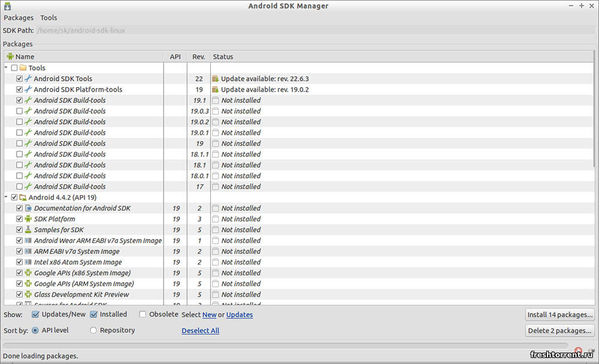Check Build-tools rev 17 checkbox

coord(20,186)
